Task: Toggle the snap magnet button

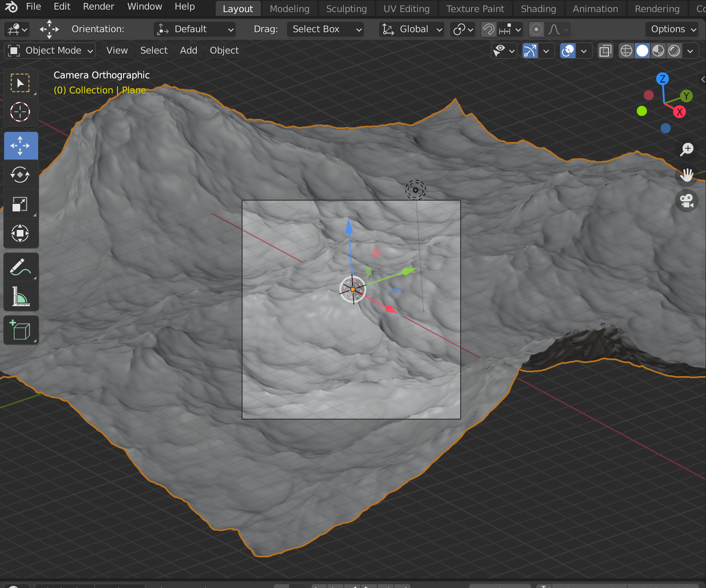Action: click(488, 29)
